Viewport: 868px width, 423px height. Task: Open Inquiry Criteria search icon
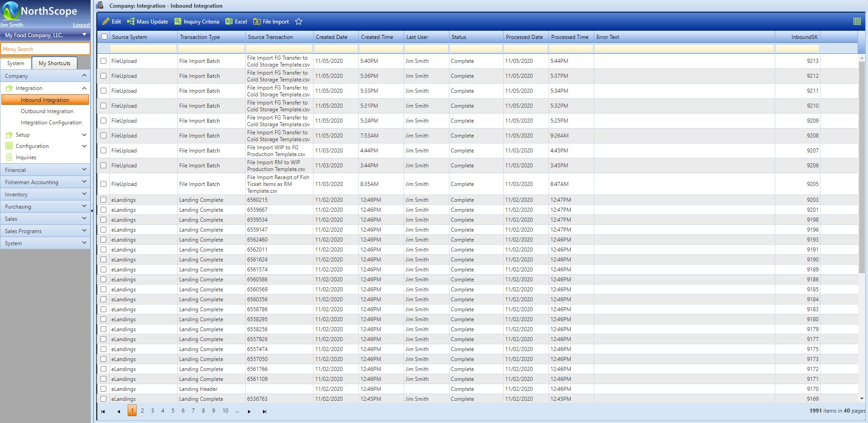178,22
